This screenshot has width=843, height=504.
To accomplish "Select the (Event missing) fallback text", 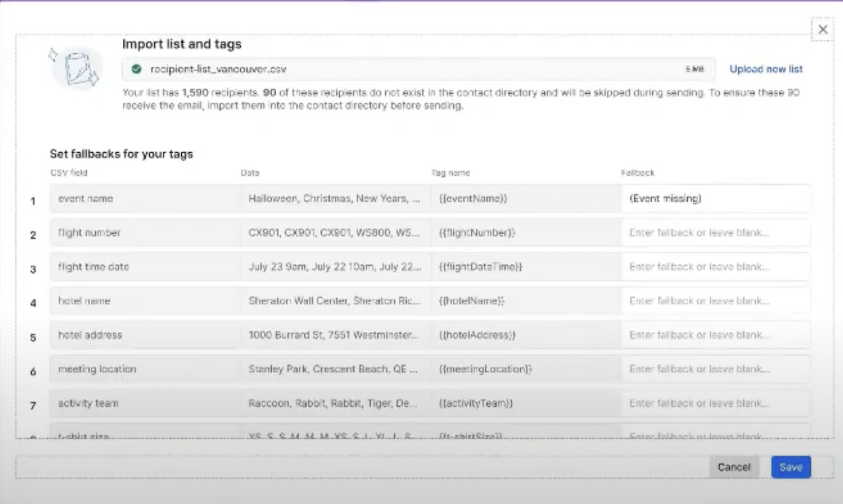I will (x=665, y=199).
